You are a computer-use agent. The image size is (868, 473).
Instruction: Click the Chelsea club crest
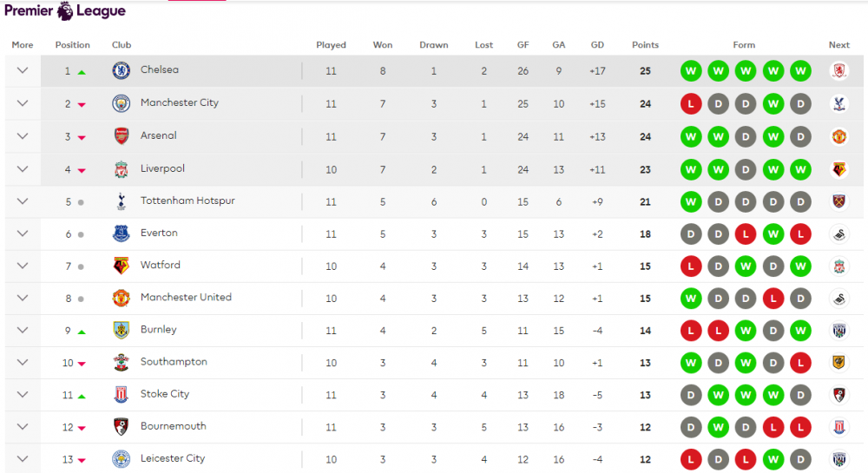[122, 70]
